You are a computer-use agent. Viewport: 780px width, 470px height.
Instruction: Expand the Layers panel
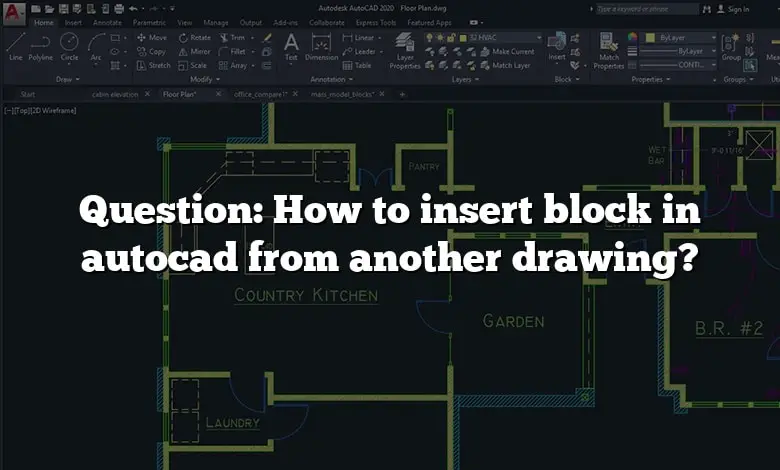coord(466,80)
